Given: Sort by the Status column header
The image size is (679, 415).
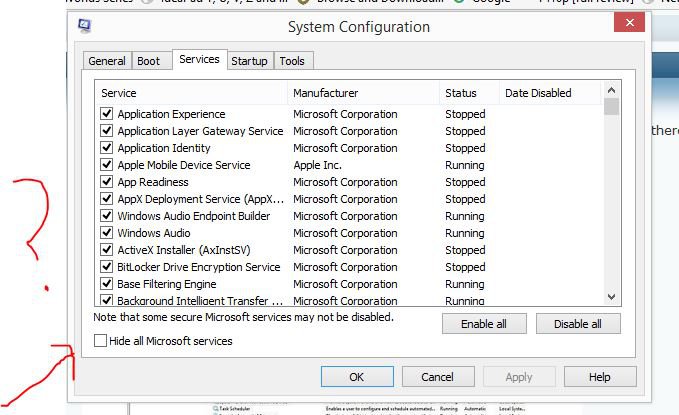Looking at the screenshot, I should (469, 93).
